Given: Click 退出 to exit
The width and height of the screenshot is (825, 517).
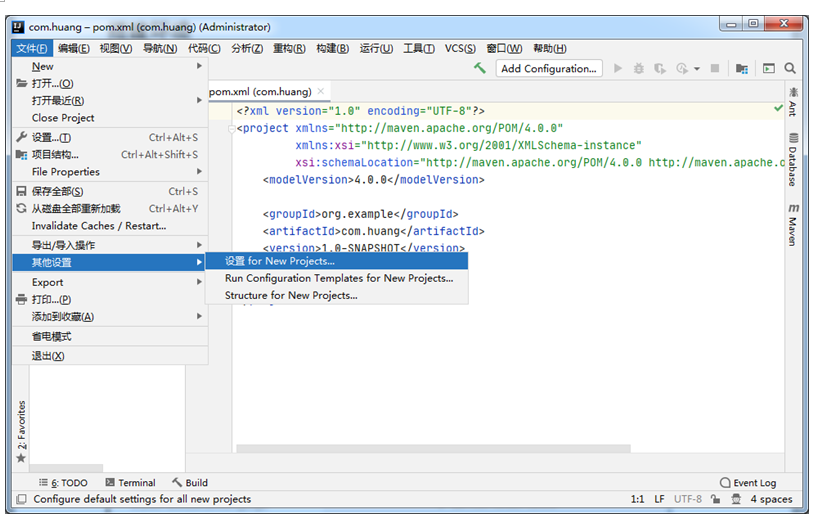Looking at the screenshot, I should point(110,356).
